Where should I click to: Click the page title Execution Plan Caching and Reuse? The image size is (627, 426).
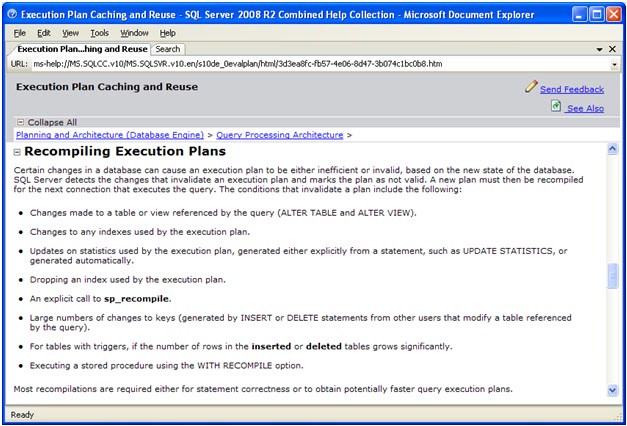(107, 87)
